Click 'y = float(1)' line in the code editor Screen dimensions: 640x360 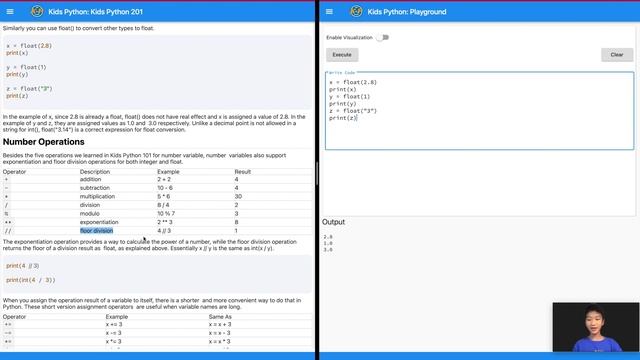point(349,97)
